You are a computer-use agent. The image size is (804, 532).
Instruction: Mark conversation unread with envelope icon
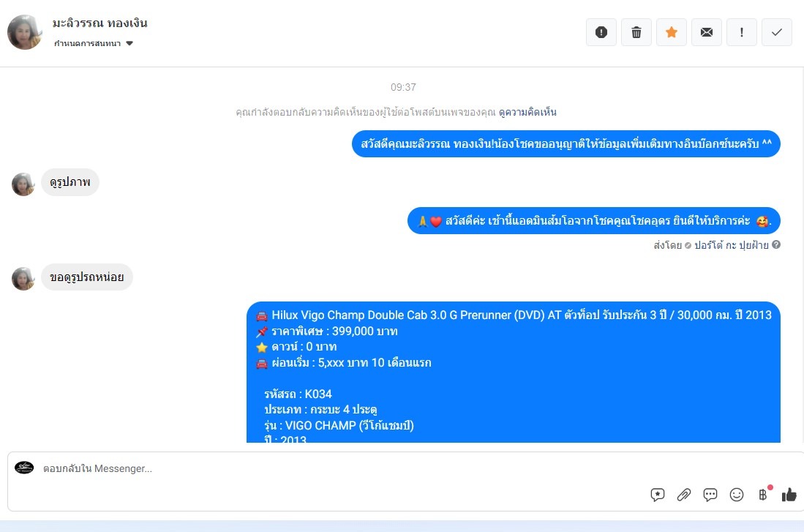(707, 32)
